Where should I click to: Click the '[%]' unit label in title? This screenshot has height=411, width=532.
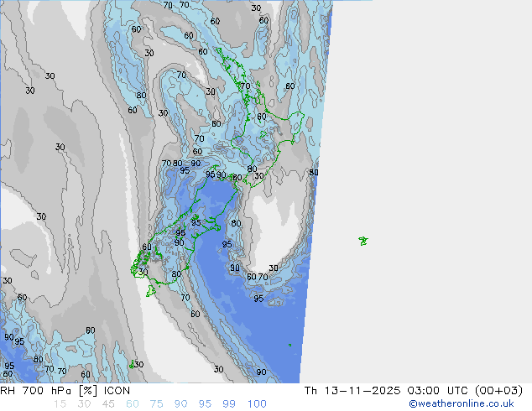[86, 390]
